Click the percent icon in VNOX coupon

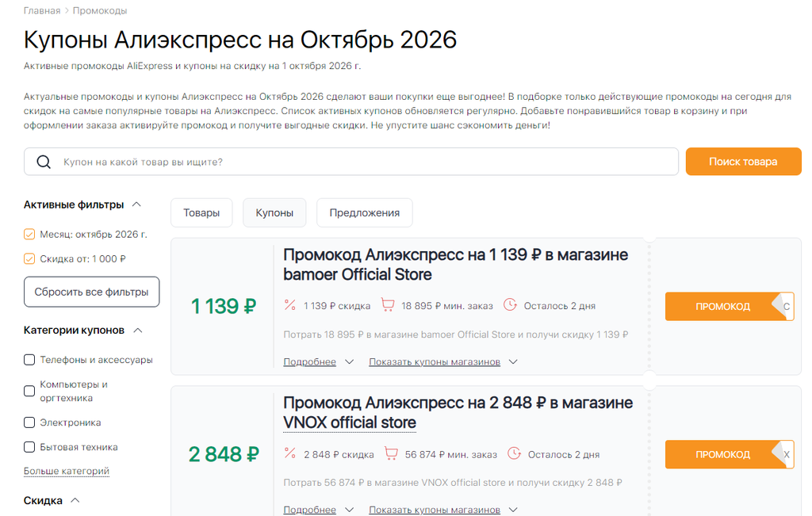[x=290, y=454]
